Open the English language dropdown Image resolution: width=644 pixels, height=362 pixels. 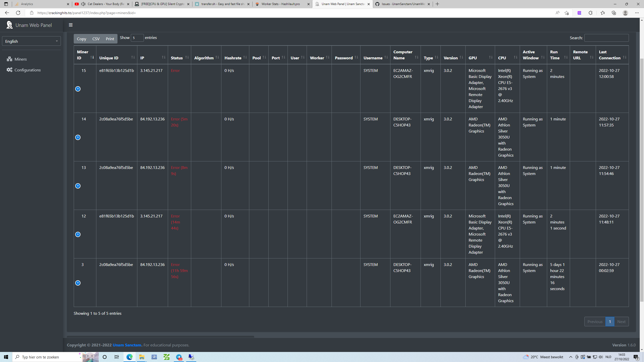[x=31, y=41]
